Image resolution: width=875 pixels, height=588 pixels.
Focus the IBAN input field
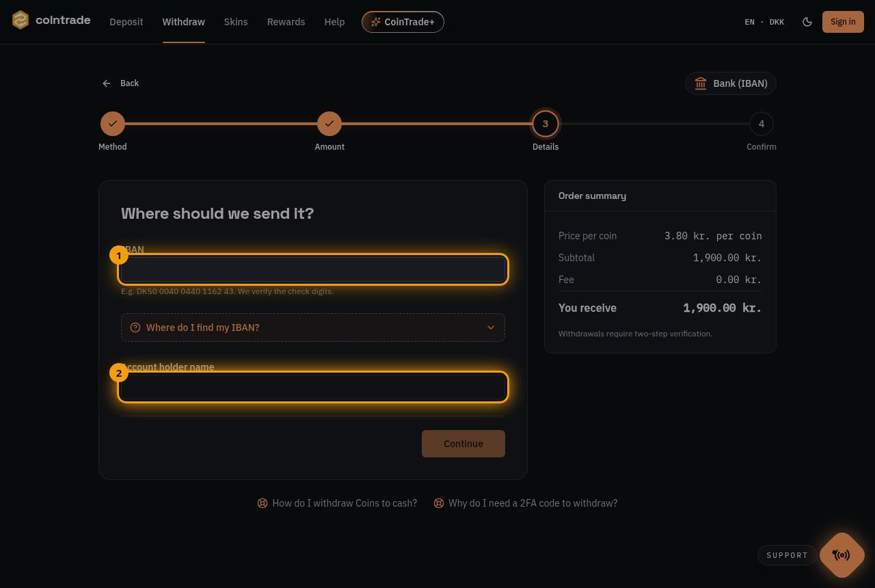point(313,269)
